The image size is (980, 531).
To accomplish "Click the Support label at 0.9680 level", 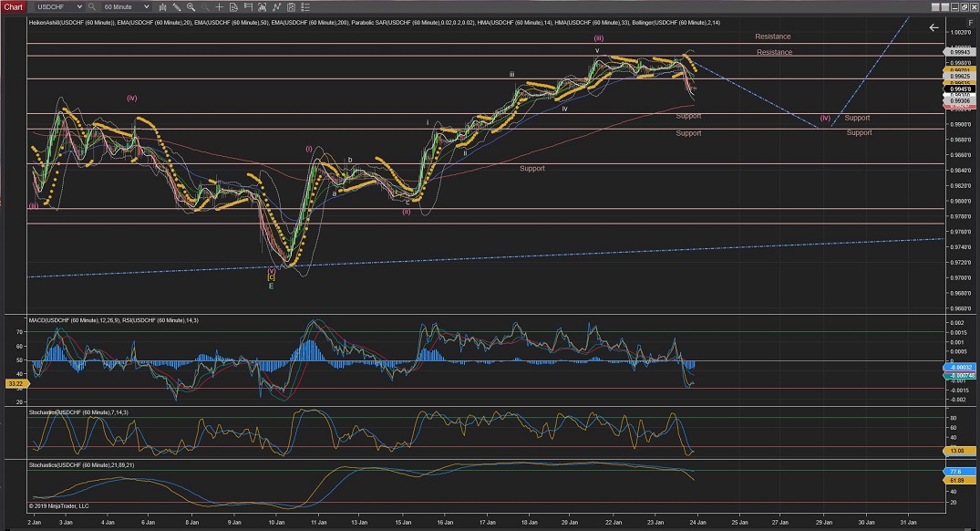I will 531,168.
